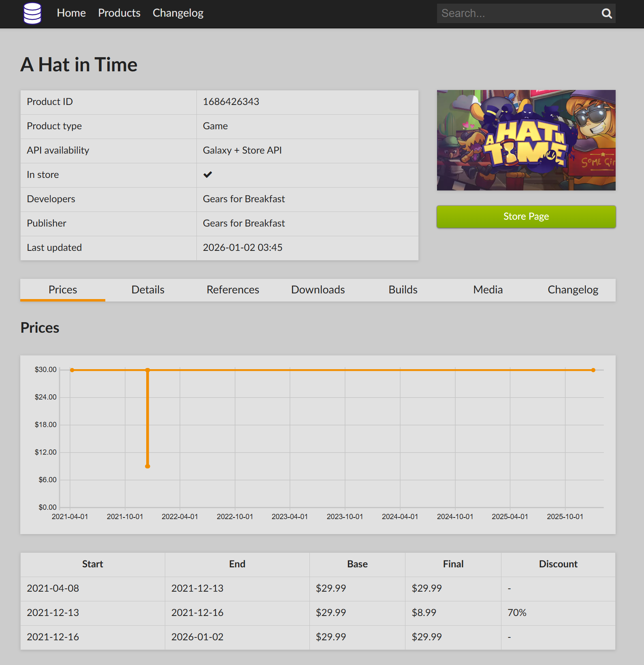
Task: Click the green Store Page button
Action: 526,216
